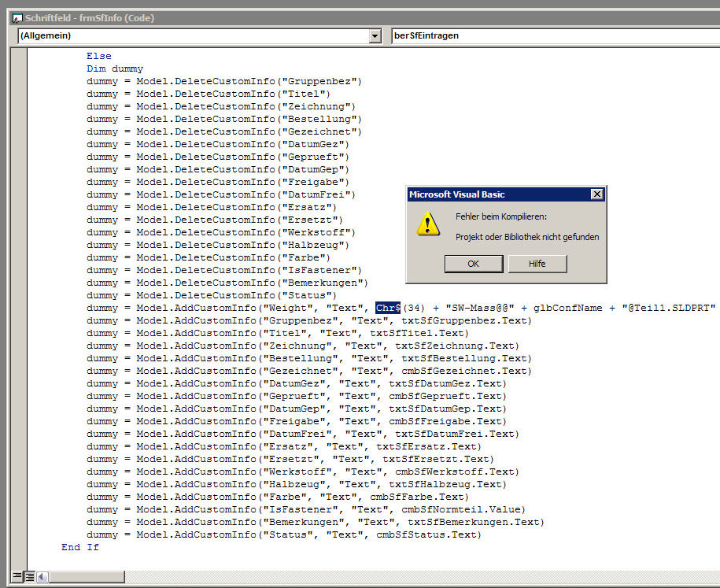Click the DeleteCustomInfo("Werkstoff") line

click(221, 232)
